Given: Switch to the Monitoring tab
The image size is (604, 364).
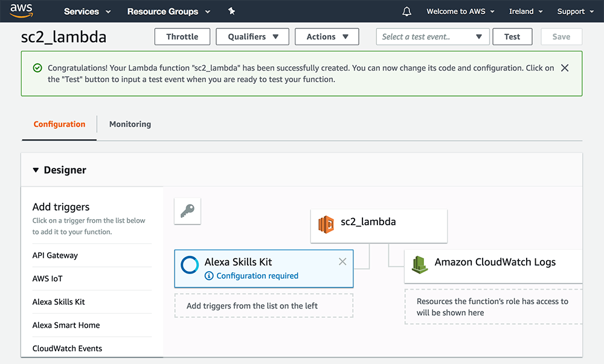Looking at the screenshot, I should (x=130, y=124).
